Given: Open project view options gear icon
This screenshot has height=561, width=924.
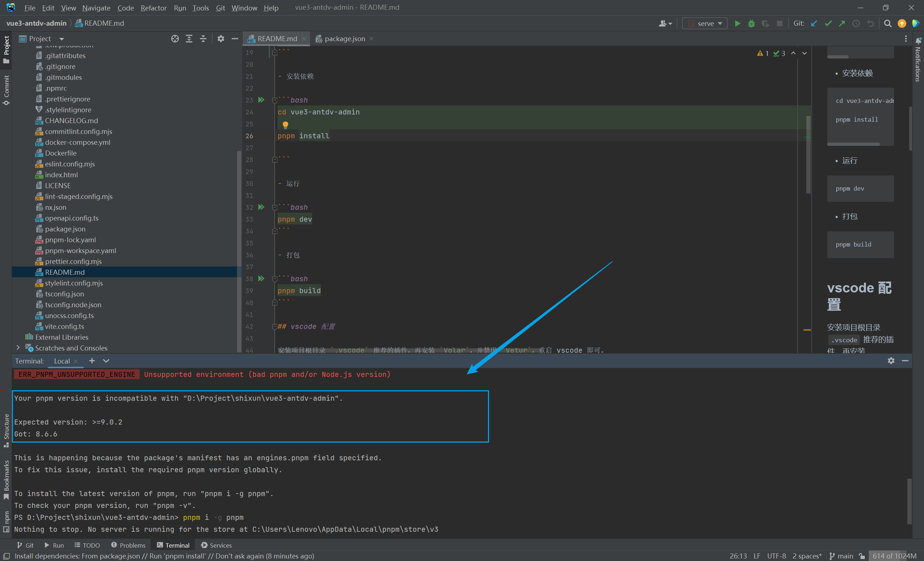Looking at the screenshot, I should click(x=221, y=39).
